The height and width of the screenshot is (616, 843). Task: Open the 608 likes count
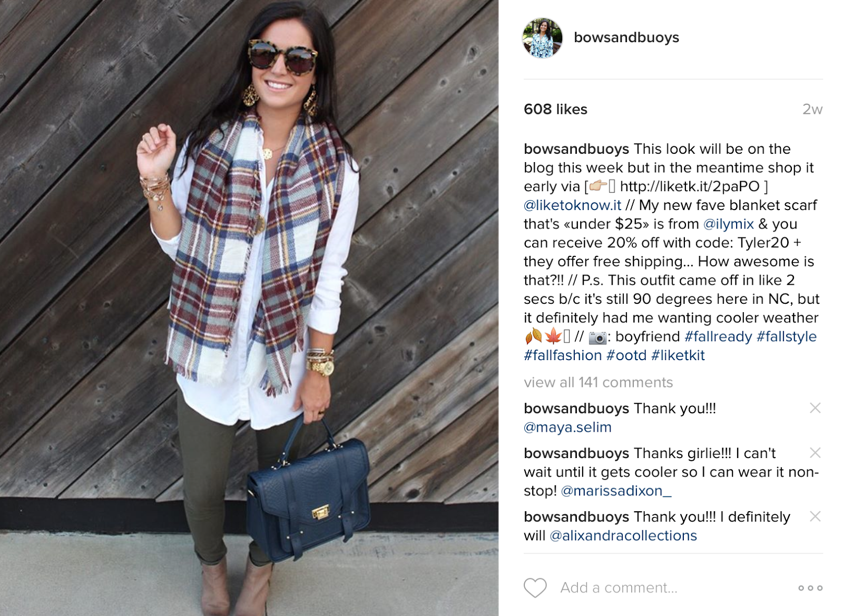555,109
